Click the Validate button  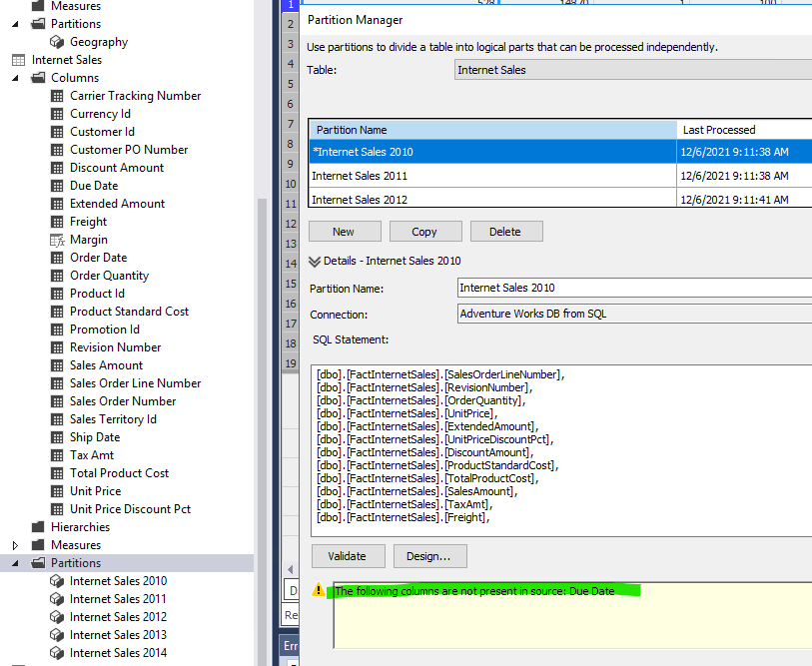[x=348, y=556]
